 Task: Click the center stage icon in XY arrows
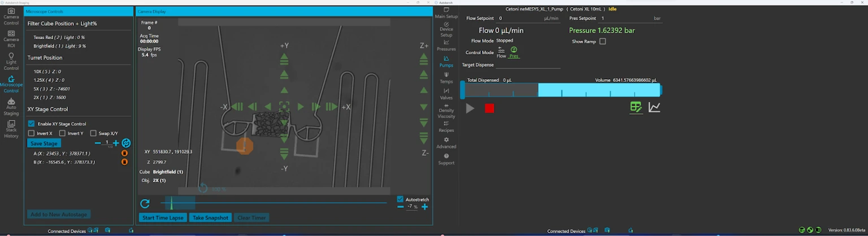click(284, 106)
